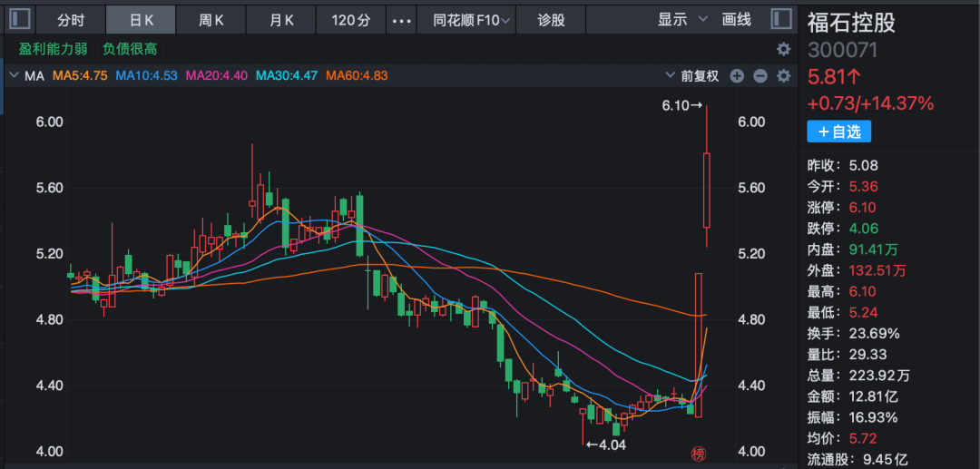Click the three-dots more periods button
The image size is (980, 469).
(399, 20)
